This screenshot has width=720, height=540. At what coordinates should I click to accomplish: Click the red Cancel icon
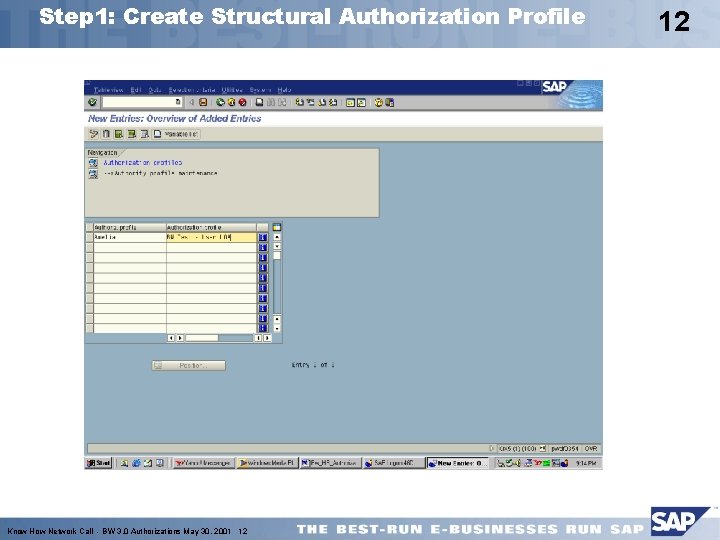pyautogui.click(x=242, y=102)
